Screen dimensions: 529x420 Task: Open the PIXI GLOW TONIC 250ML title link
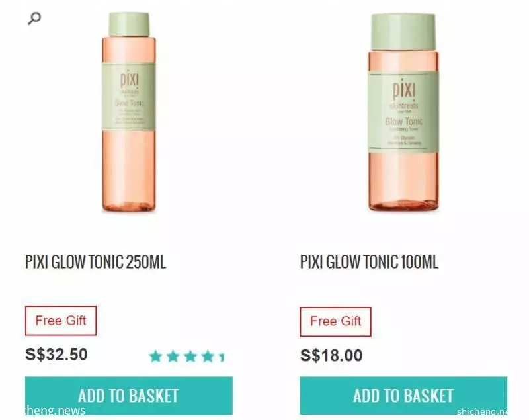(95, 262)
